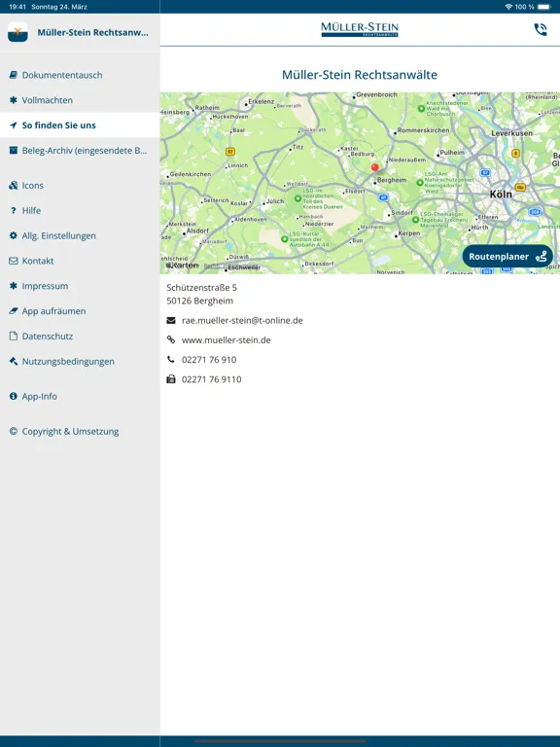Tap the Karten attribution on map
Image resolution: width=560 pixels, height=747 pixels.
point(182,265)
